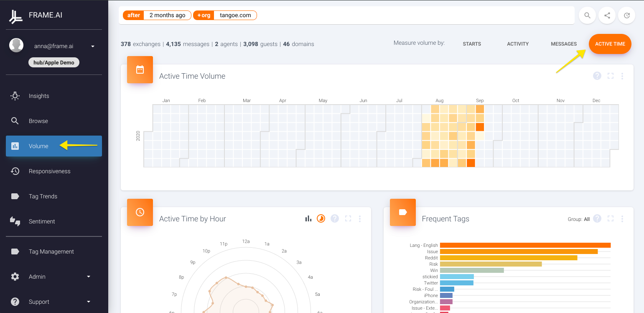Click the share icon button
Viewport: 644px width, 313px height.
coord(607,15)
